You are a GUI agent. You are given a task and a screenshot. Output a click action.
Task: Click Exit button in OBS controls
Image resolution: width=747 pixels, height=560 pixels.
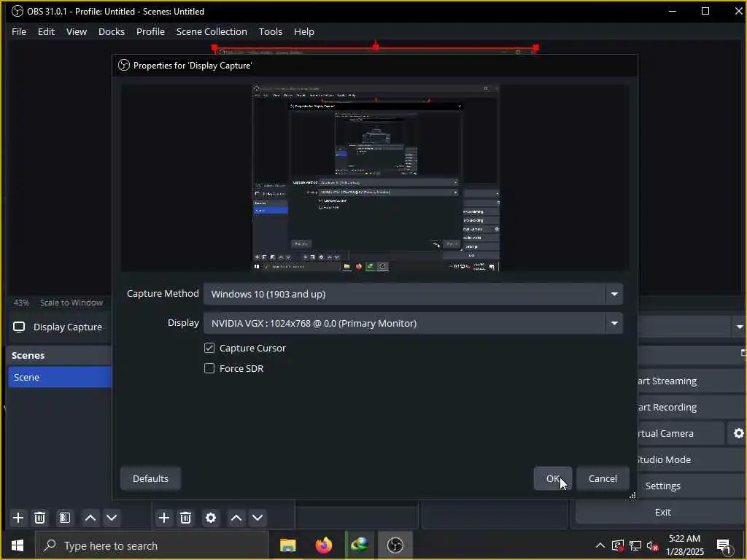[662, 512]
